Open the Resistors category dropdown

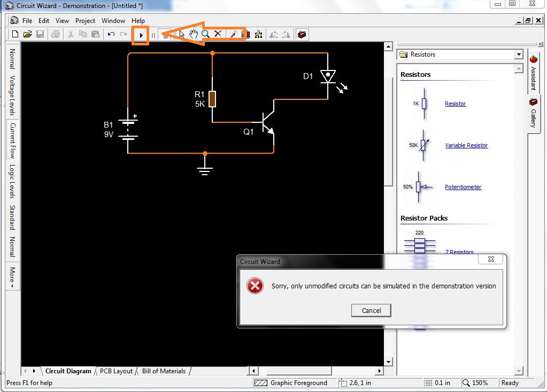(x=460, y=54)
